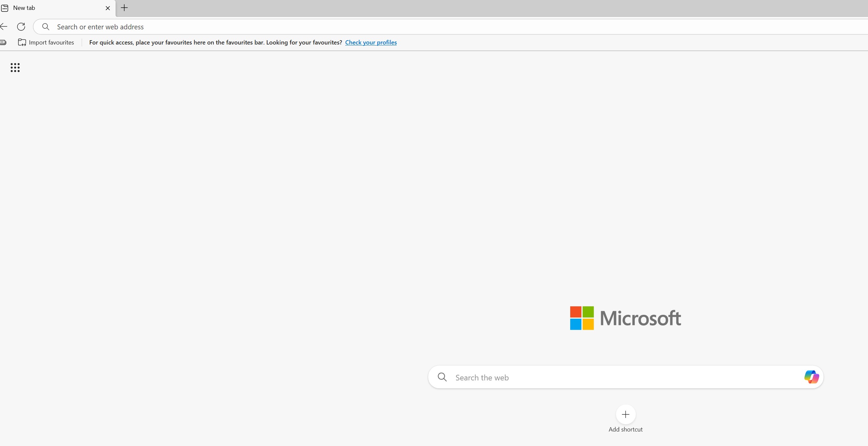Image resolution: width=868 pixels, height=446 pixels.
Task: Go back using the back arrow
Action: point(4,27)
